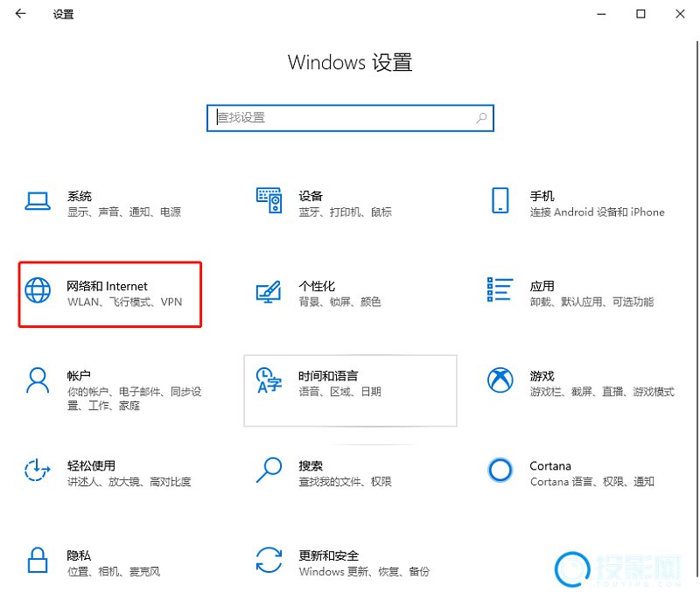Click the Privacy lock icon
The height and width of the screenshot is (607, 700).
(x=37, y=560)
